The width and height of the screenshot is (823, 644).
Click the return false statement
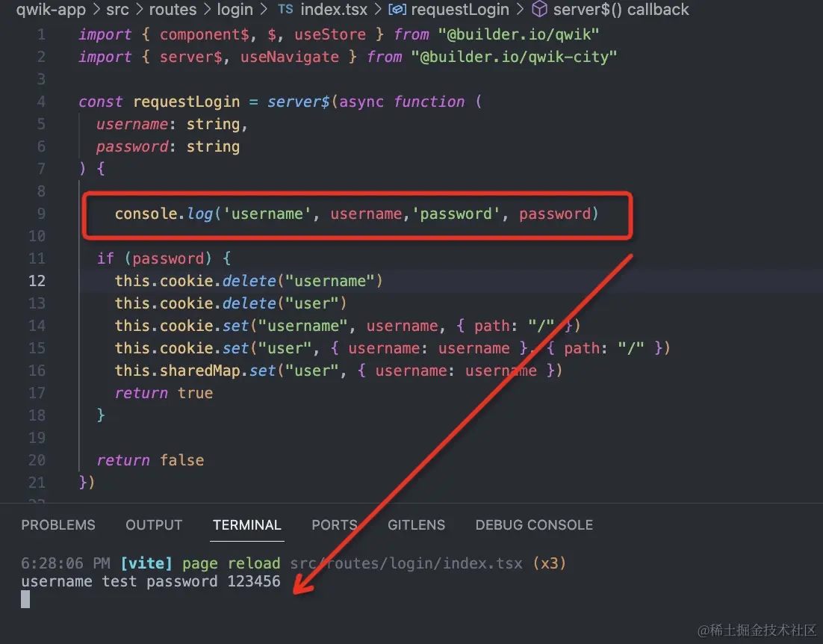(150, 460)
